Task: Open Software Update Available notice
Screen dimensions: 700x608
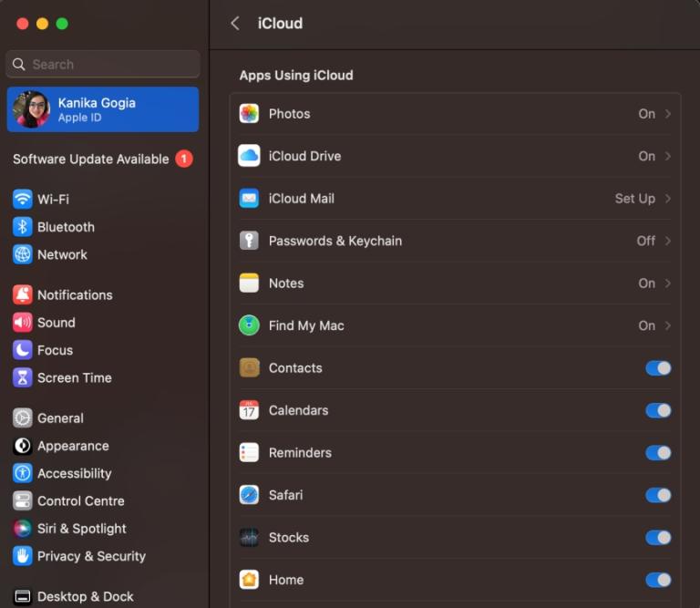Action: [x=91, y=159]
